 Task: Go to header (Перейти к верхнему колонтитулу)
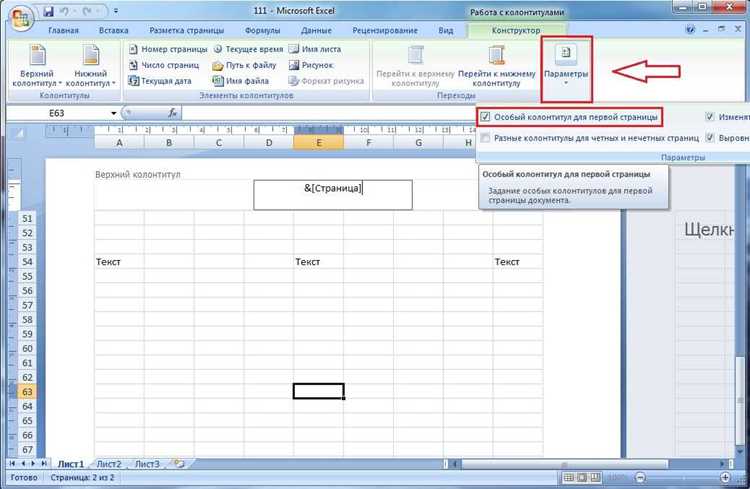pos(415,67)
